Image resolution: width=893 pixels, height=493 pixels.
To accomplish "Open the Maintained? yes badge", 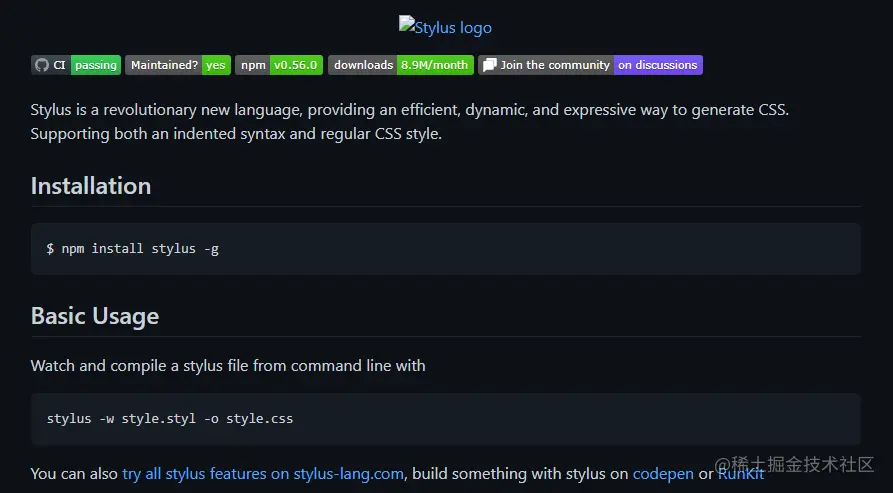I will (178, 65).
